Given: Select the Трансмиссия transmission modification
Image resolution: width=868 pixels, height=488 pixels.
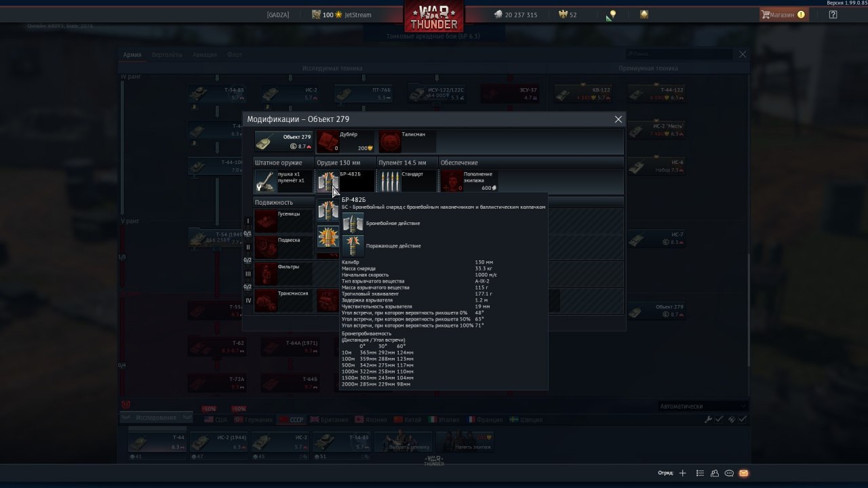Looking at the screenshot, I should click(x=283, y=300).
